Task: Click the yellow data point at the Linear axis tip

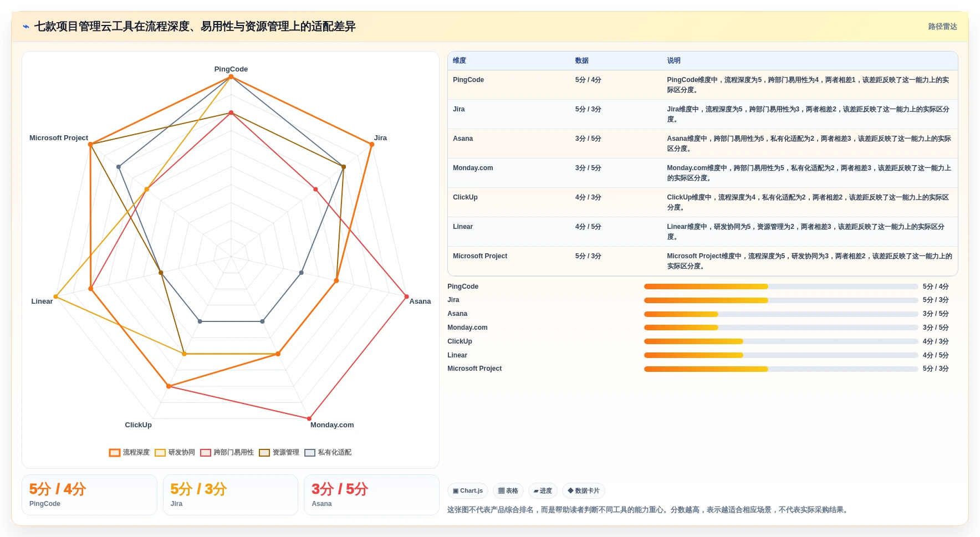Action: [55, 296]
